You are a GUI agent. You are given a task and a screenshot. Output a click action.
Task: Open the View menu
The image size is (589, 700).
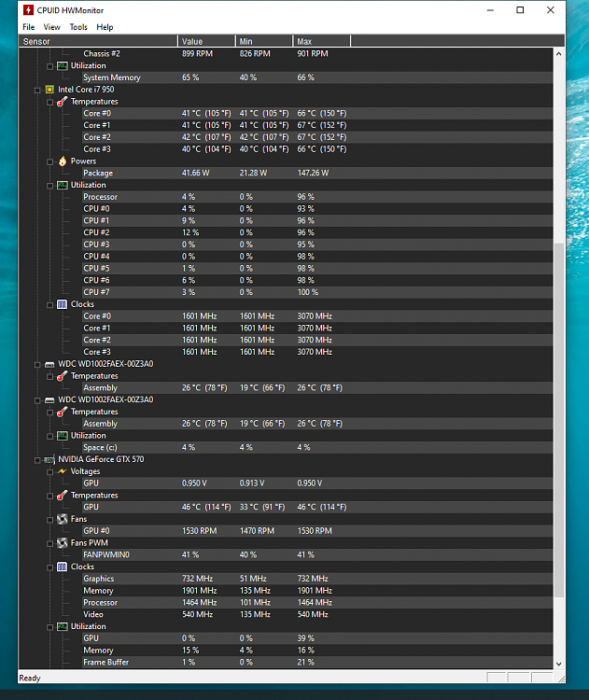[52, 27]
